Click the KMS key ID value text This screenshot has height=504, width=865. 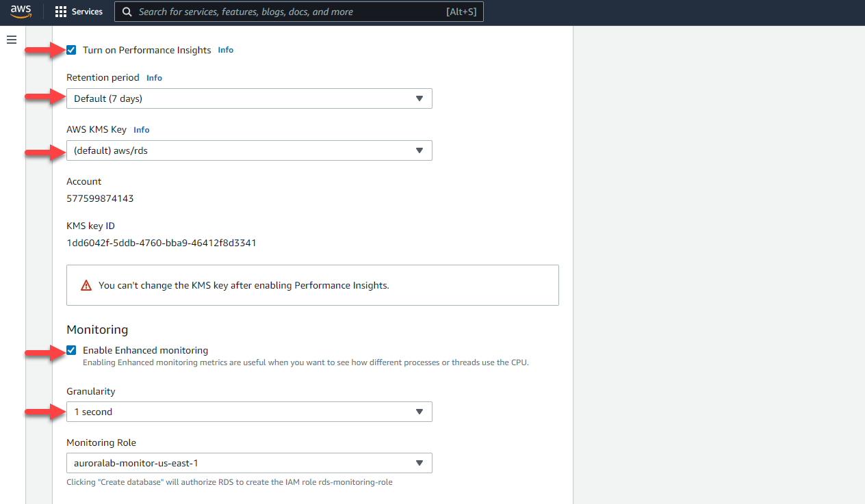(161, 243)
